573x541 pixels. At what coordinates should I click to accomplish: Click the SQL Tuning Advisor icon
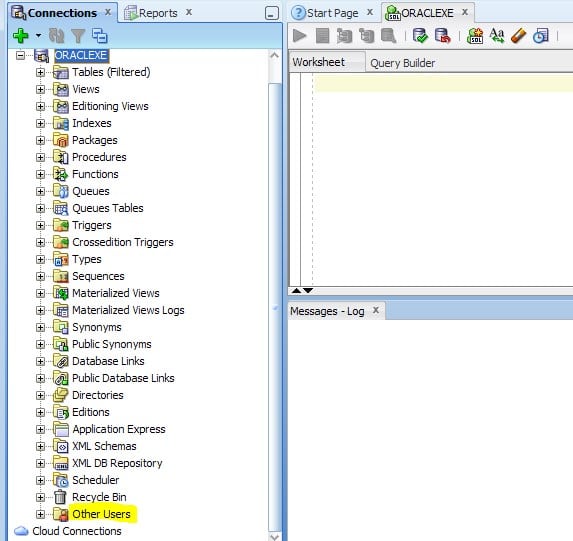coord(388,36)
